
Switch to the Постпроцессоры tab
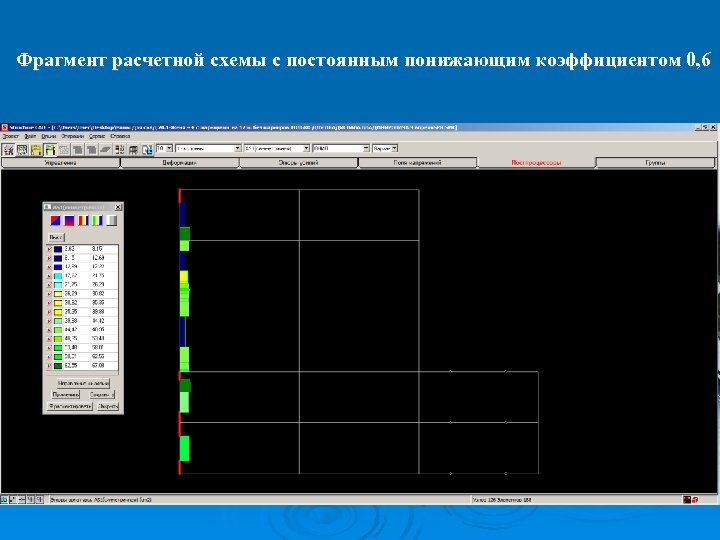click(536, 163)
